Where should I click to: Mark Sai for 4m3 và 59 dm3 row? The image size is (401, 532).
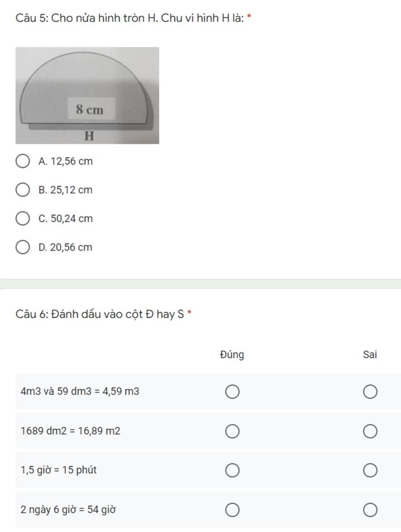[x=370, y=392]
